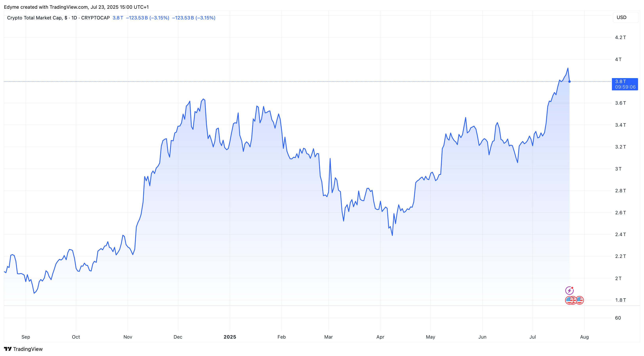
Task: Click the Feb label on time axis
Action: pyautogui.click(x=282, y=337)
